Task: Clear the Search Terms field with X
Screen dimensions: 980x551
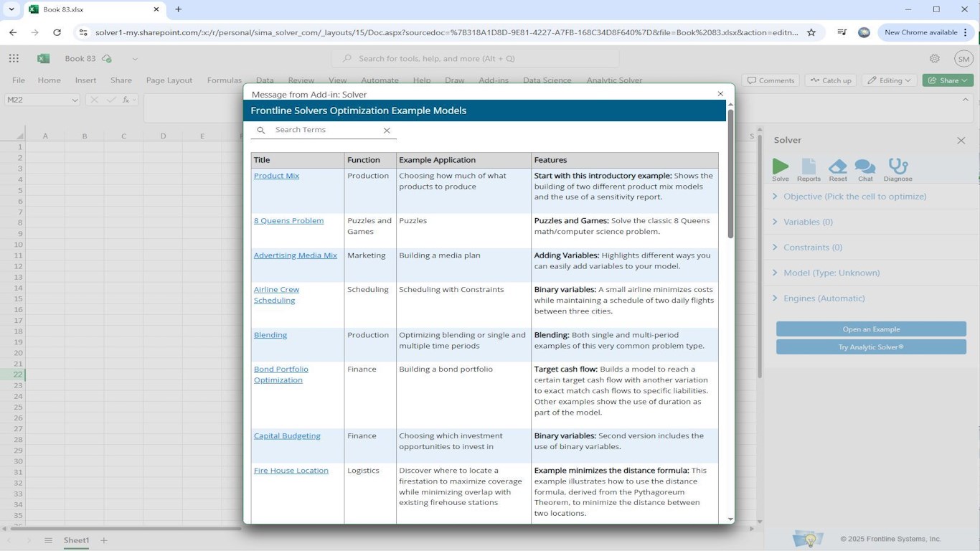Action: (x=387, y=131)
